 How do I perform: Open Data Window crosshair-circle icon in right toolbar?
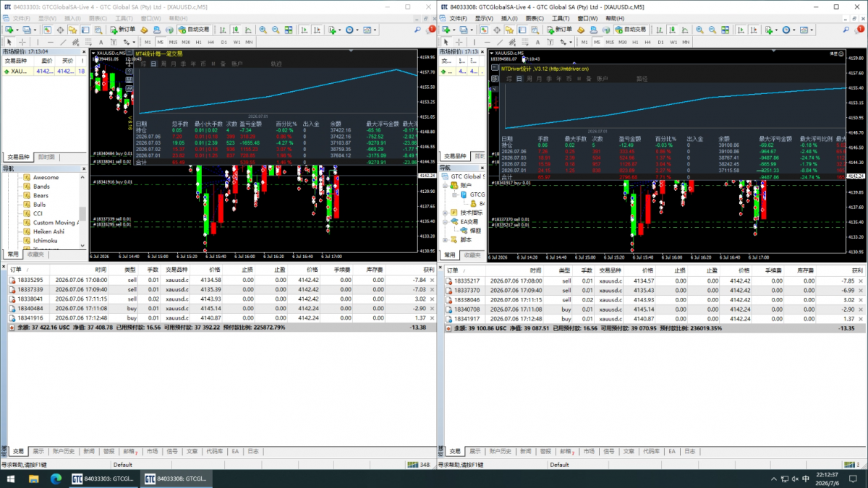497,30
